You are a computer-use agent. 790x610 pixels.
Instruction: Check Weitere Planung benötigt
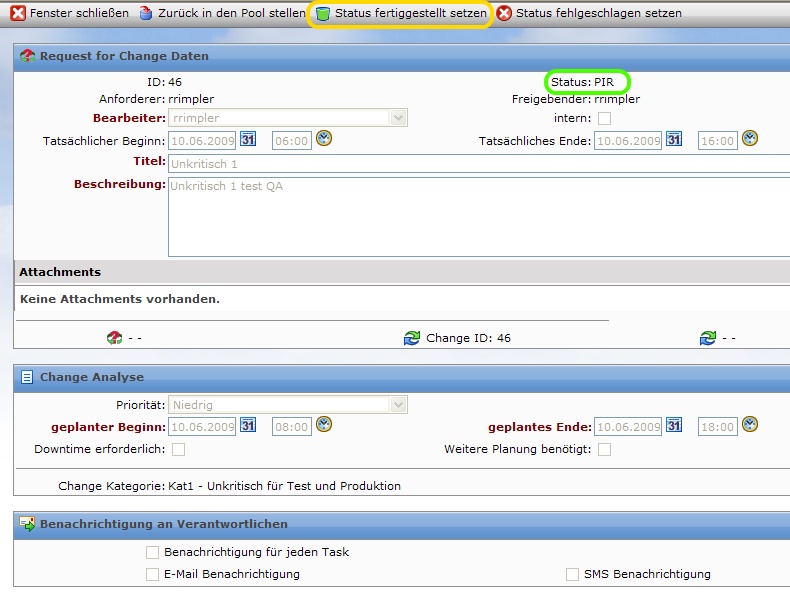tap(604, 450)
